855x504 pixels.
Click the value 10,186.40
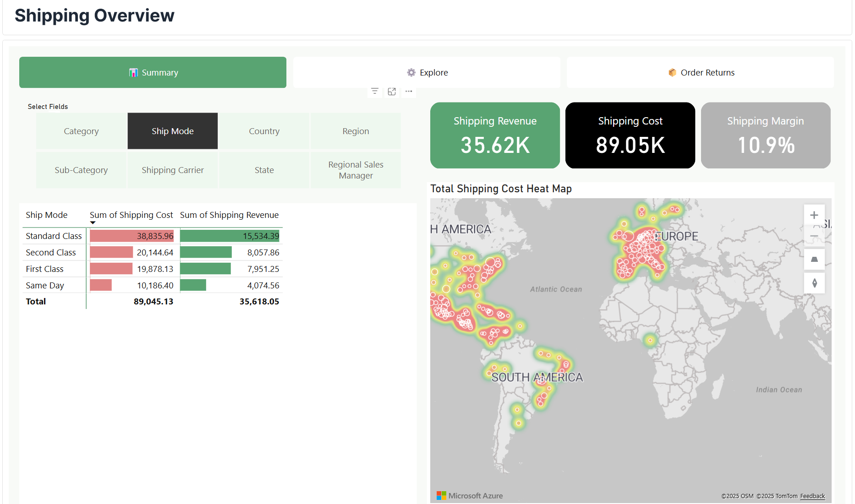pos(155,285)
